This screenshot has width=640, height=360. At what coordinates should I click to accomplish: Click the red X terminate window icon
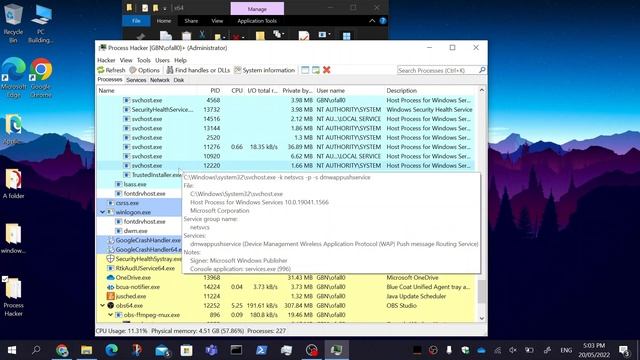click(x=327, y=70)
